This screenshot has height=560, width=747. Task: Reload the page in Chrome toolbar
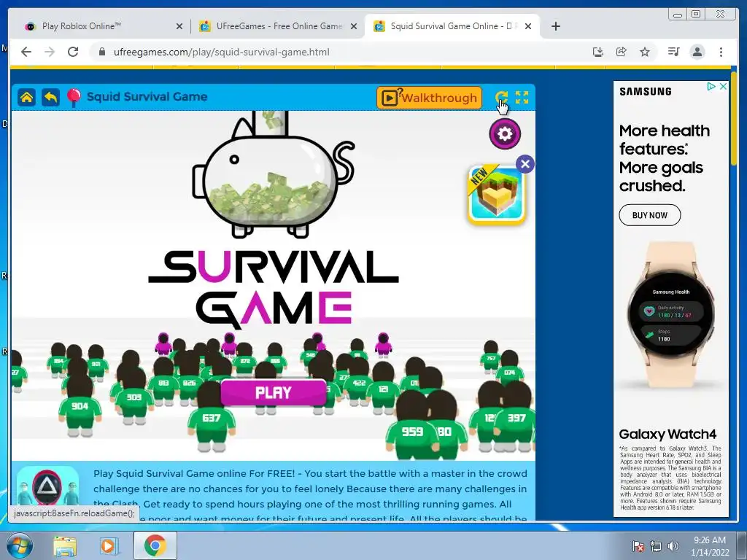(73, 52)
